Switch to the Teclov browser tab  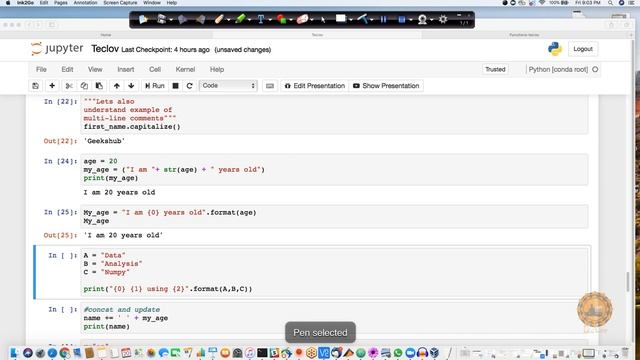[317, 35]
